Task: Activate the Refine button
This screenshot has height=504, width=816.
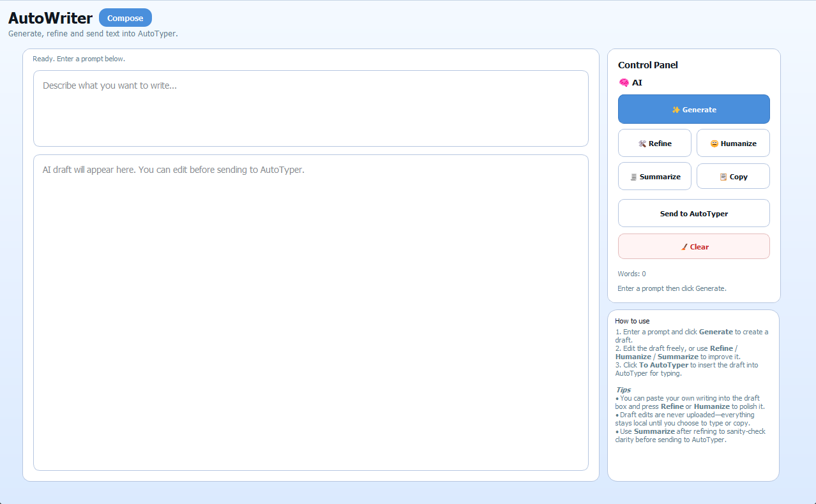Action: (654, 143)
